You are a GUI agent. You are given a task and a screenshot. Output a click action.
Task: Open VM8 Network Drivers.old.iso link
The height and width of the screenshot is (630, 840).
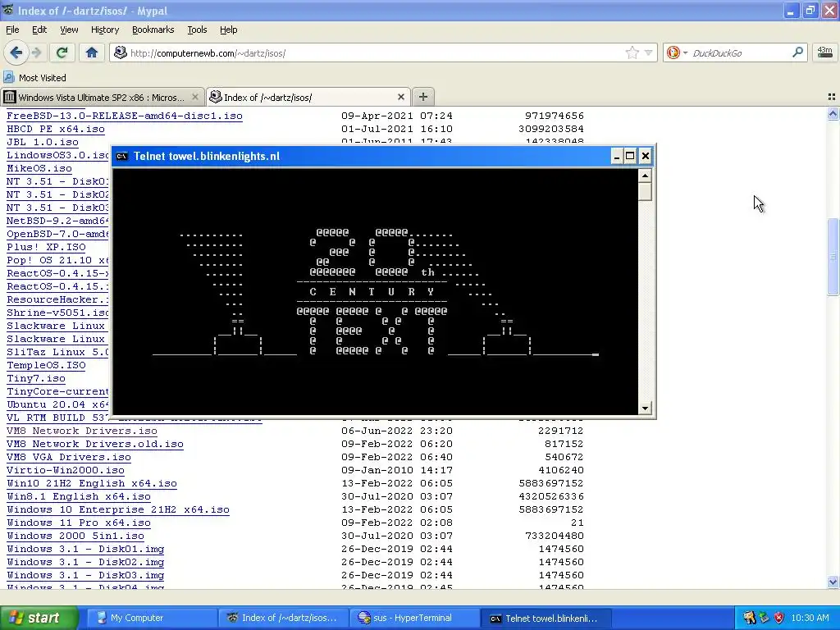coord(95,444)
